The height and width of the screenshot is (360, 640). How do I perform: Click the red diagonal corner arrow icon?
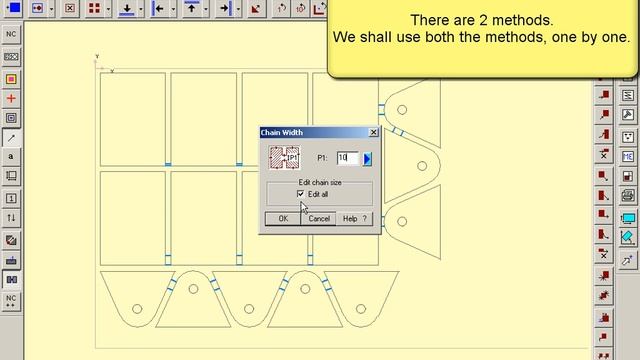tap(256, 8)
